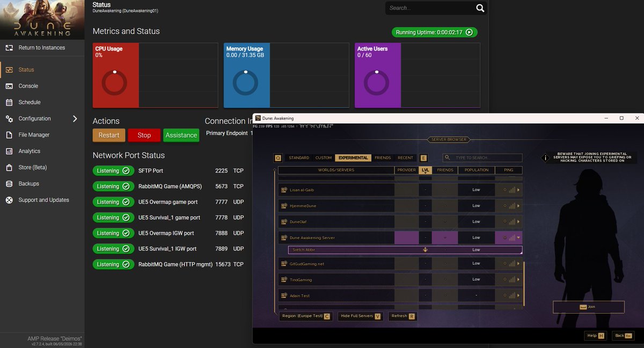Expand the Lisan al-Gaib server row
This screenshot has width=644, height=348.
(518, 190)
